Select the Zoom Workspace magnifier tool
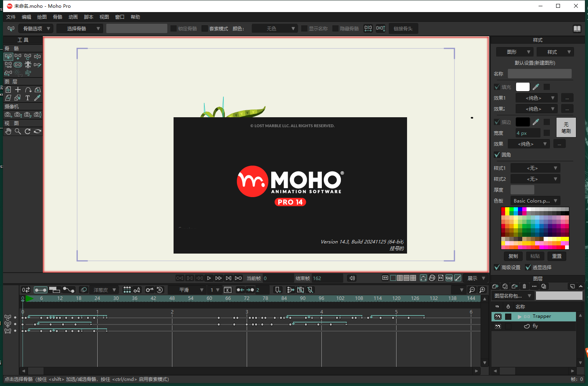The image size is (588, 386). click(x=18, y=131)
